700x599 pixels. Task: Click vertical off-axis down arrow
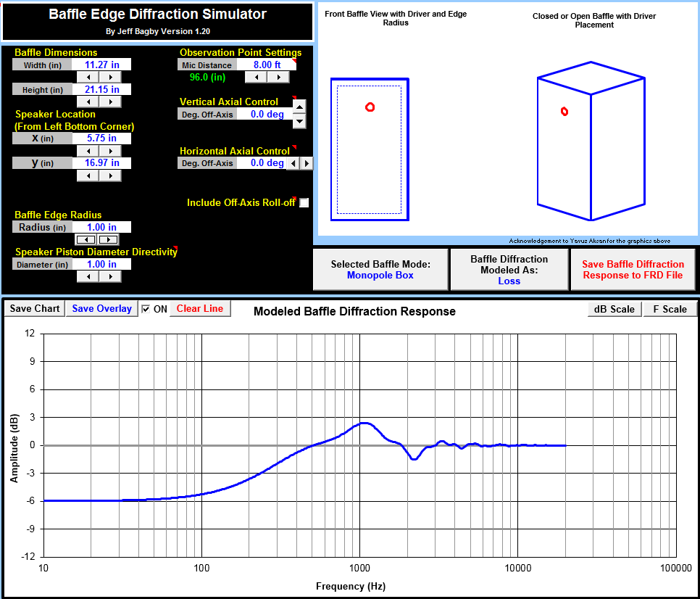299,121
